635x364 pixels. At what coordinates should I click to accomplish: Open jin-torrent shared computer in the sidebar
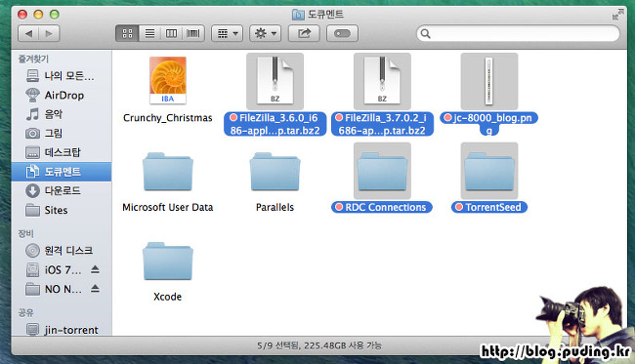point(62,329)
